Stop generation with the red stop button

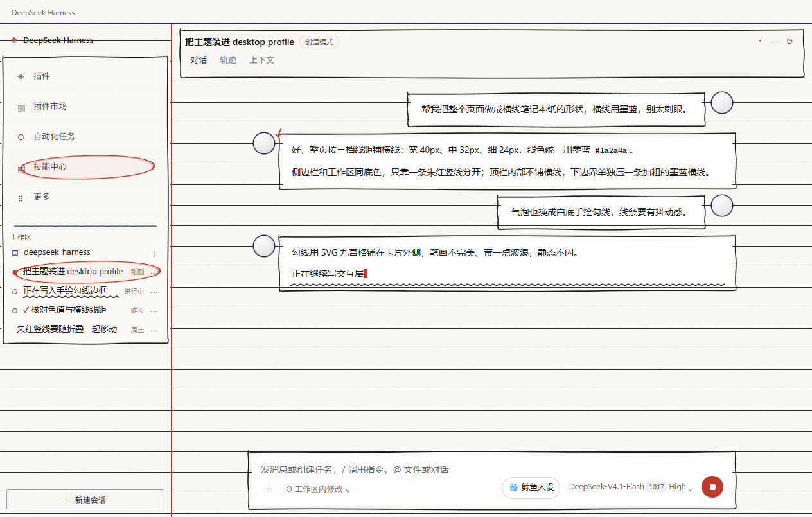pos(712,487)
